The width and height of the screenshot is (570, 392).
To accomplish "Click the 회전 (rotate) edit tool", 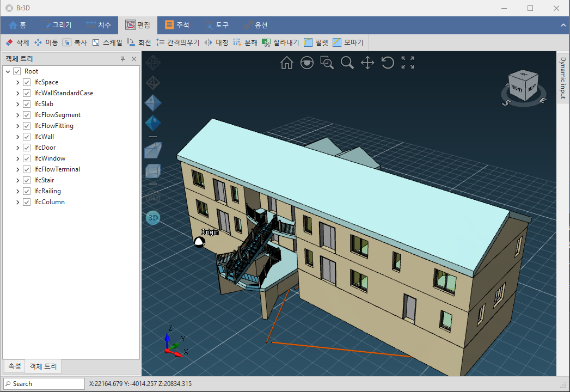I will [139, 42].
